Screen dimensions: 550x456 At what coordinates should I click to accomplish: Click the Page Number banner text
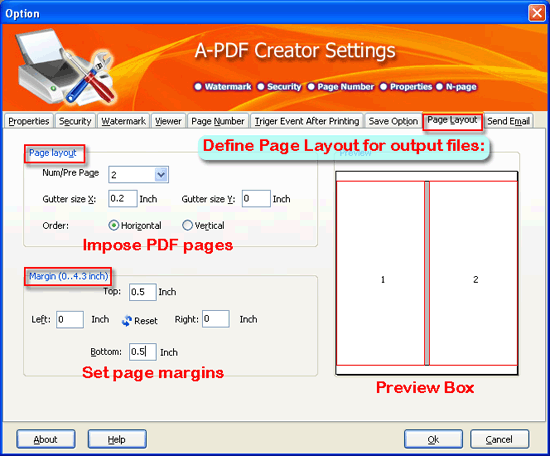click(346, 87)
